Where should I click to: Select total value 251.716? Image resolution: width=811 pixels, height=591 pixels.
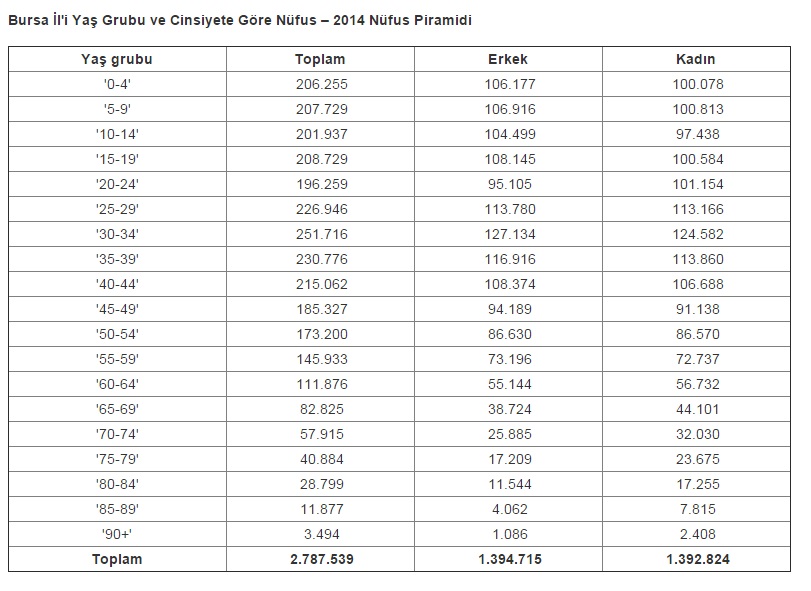(320, 235)
